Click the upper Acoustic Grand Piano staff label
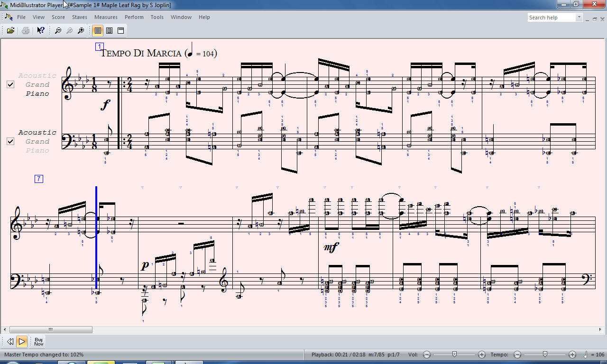 37,84
